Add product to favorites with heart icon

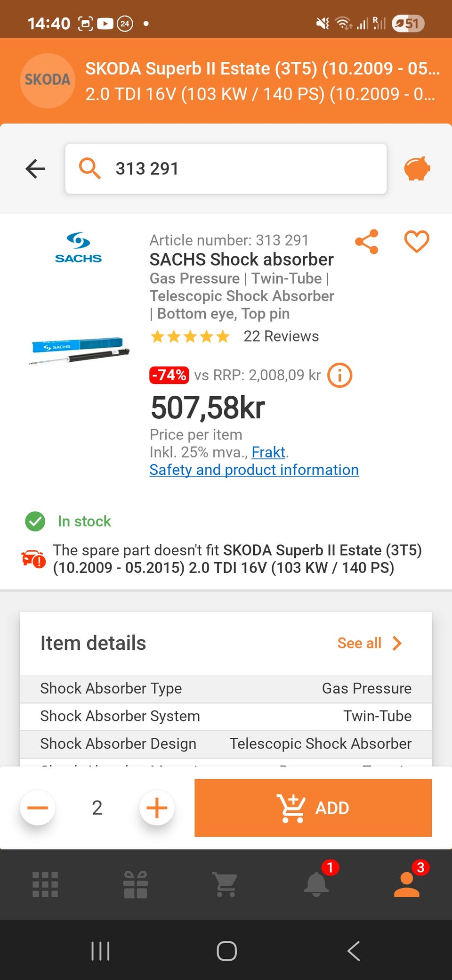click(x=417, y=242)
